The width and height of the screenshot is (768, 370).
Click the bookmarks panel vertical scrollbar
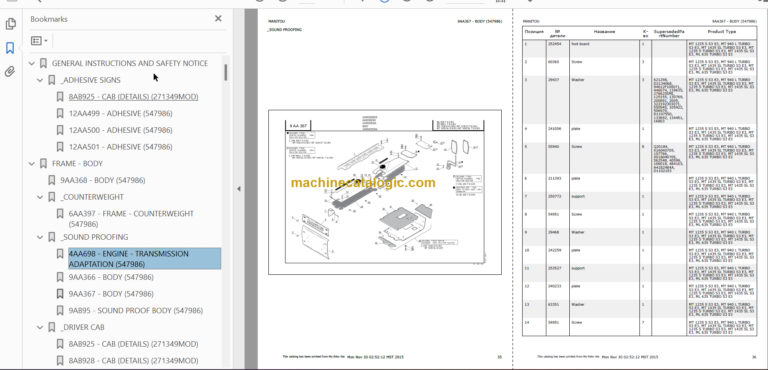[226, 73]
